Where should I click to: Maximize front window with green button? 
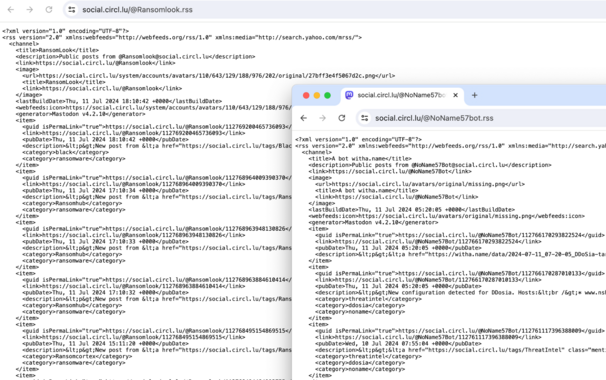(x=327, y=95)
